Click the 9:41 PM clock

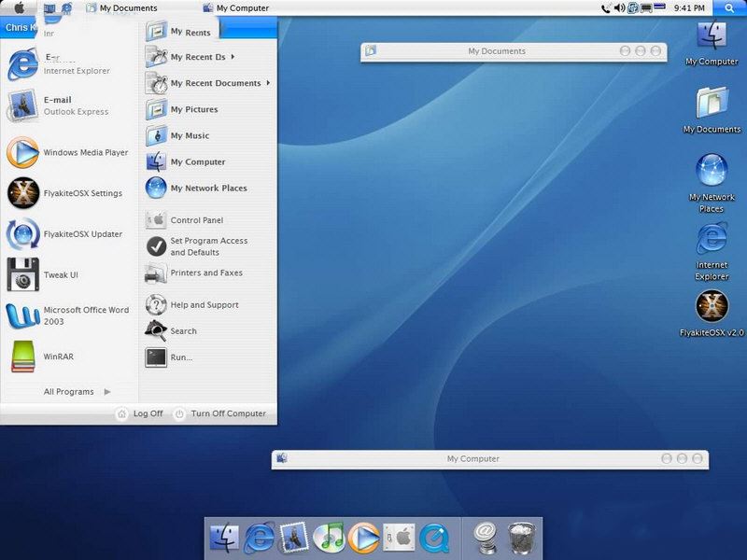coord(689,8)
